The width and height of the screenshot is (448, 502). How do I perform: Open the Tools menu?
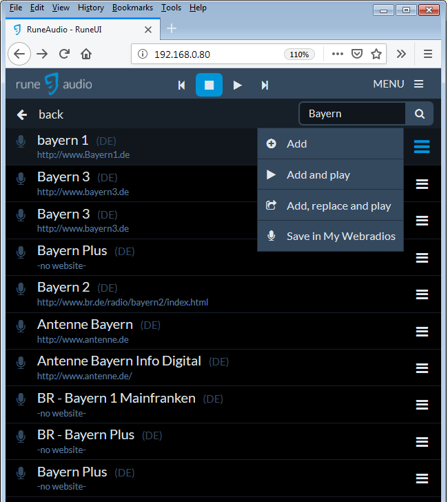(x=171, y=8)
